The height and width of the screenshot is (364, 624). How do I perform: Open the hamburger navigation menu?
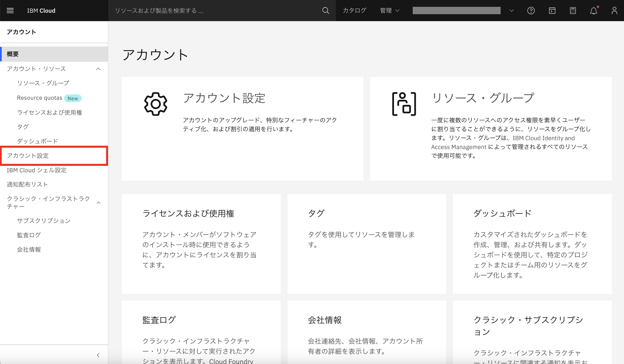pyautogui.click(x=10, y=10)
